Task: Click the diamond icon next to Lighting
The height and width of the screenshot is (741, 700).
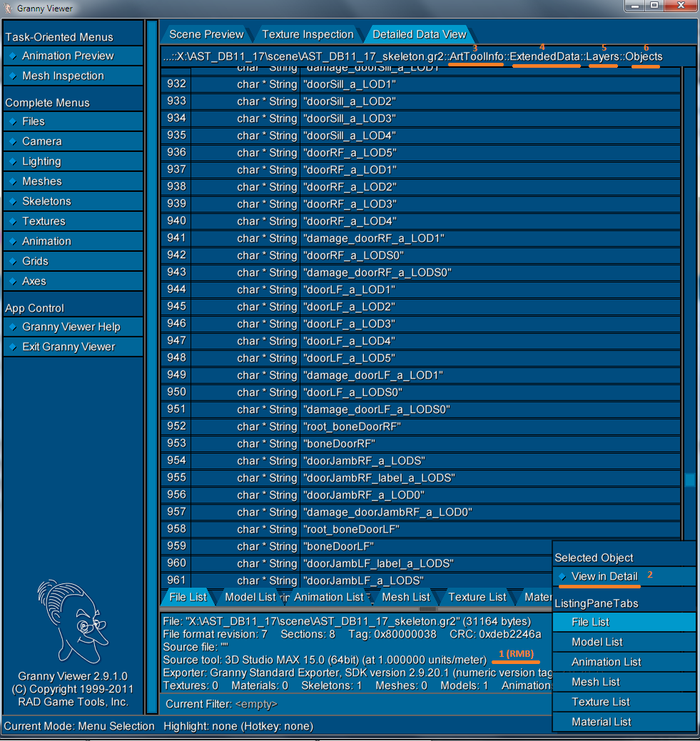Action: (x=12, y=161)
